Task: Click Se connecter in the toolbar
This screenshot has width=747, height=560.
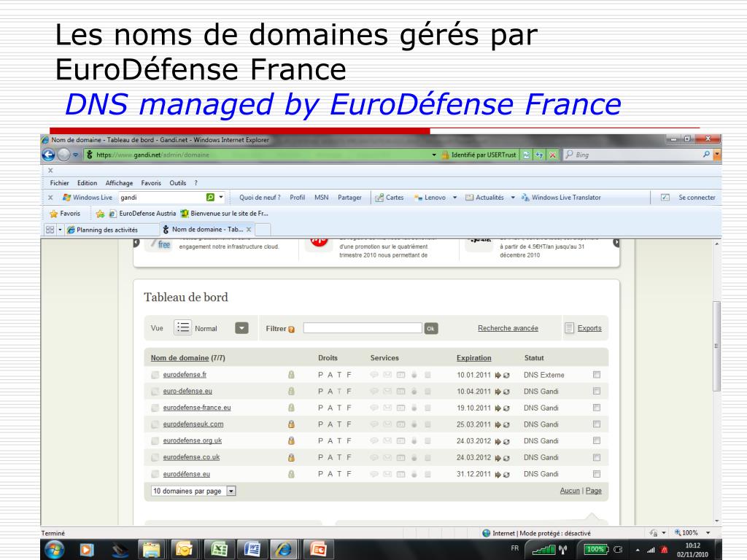Action: 697,198
